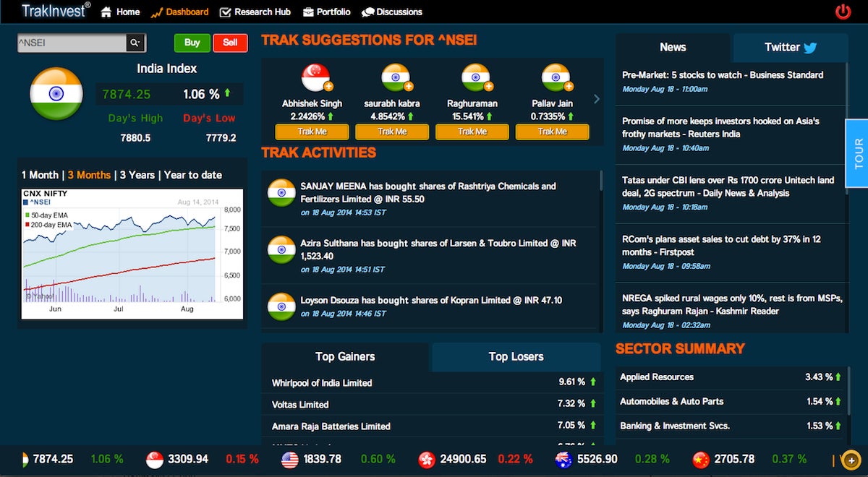Click Trak Me under Abhishek Singh

pyautogui.click(x=312, y=132)
